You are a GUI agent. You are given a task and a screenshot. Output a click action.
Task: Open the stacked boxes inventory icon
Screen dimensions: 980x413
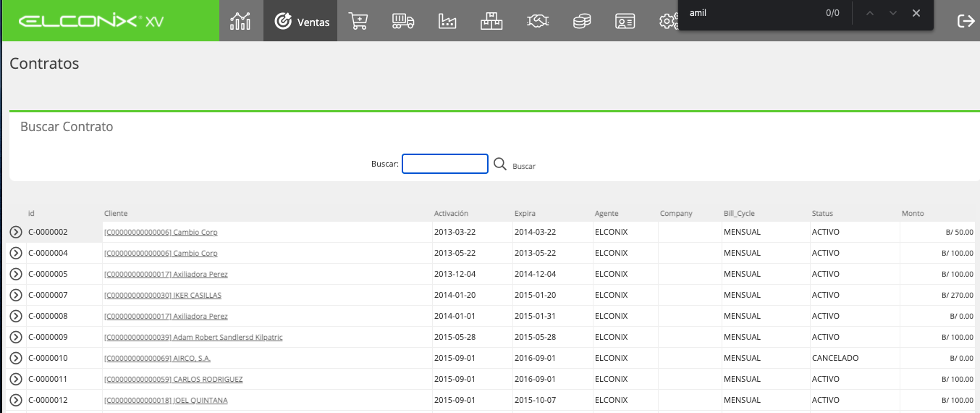(491, 21)
